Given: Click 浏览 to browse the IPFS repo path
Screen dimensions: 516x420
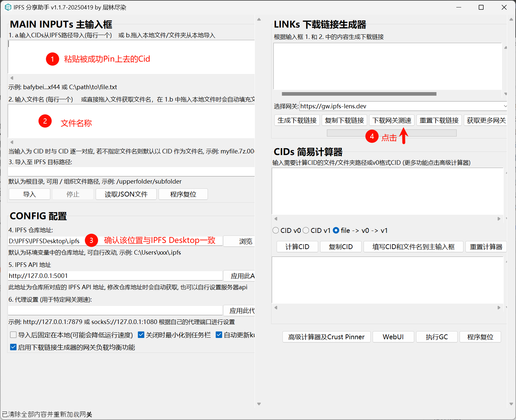Looking at the screenshot, I should (x=245, y=241).
